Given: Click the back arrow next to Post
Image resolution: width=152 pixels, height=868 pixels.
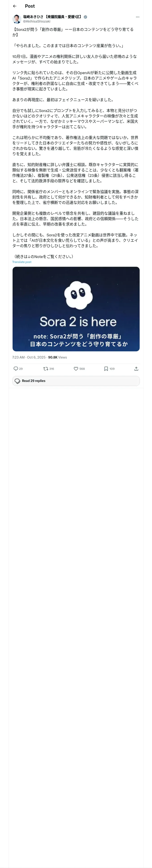Looking at the screenshot, I should [14, 6].
